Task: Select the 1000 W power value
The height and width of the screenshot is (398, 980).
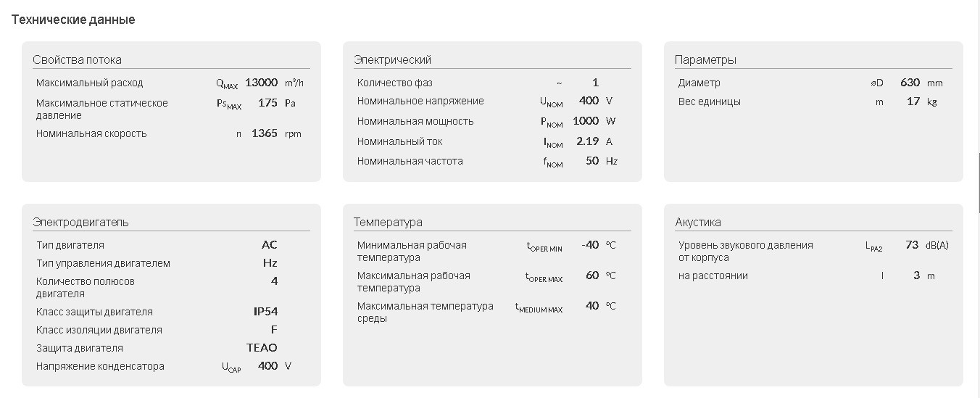Action: pos(586,121)
